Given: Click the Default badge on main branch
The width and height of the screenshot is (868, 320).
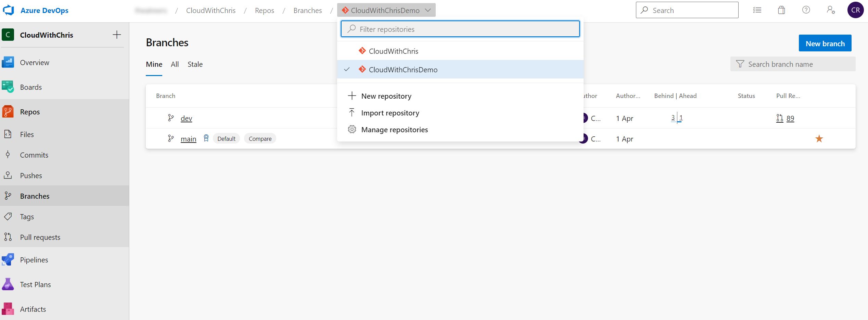Looking at the screenshot, I should click(x=226, y=138).
